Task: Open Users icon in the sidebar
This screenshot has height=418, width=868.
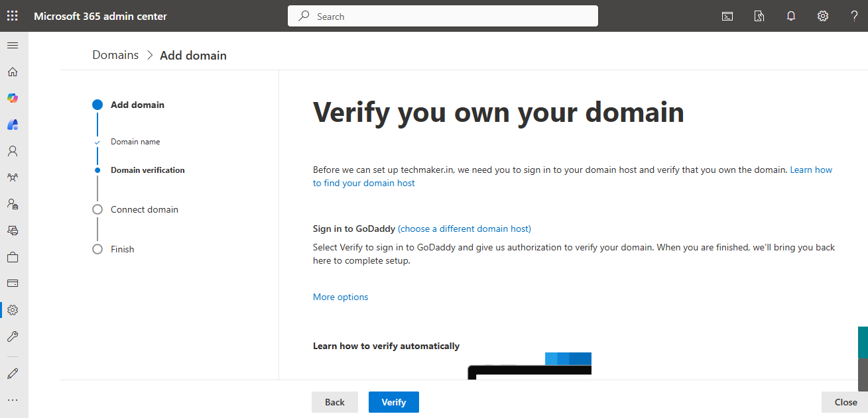Action: coord(13,151)
